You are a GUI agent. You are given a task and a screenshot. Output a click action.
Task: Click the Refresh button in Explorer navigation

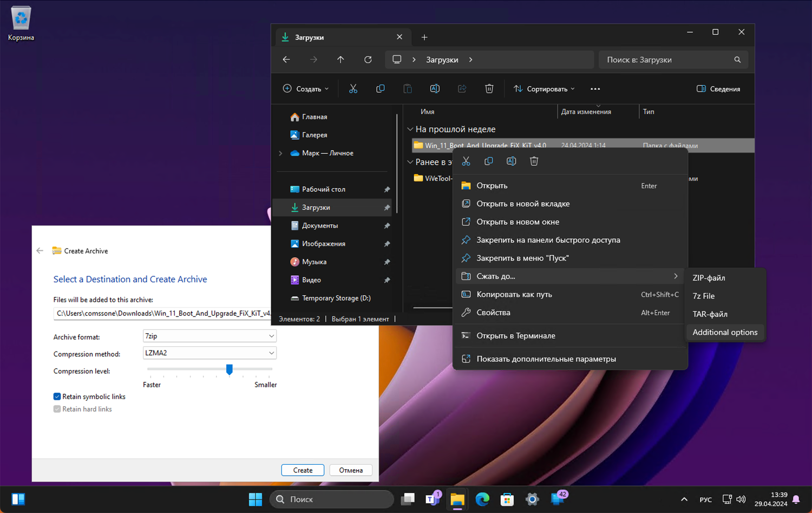click(x=368, y=60)
